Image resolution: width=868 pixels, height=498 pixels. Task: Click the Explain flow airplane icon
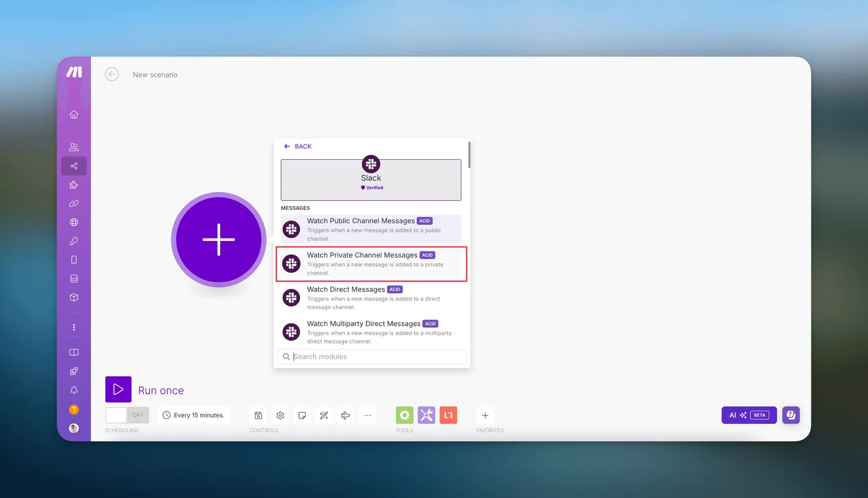346,415
